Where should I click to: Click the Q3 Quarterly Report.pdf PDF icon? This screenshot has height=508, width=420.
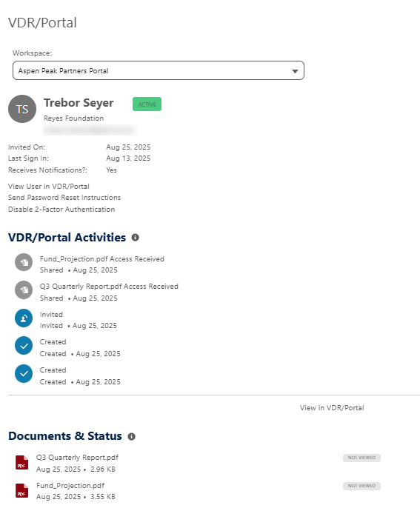pyautogui.click(x=22, y=462)
